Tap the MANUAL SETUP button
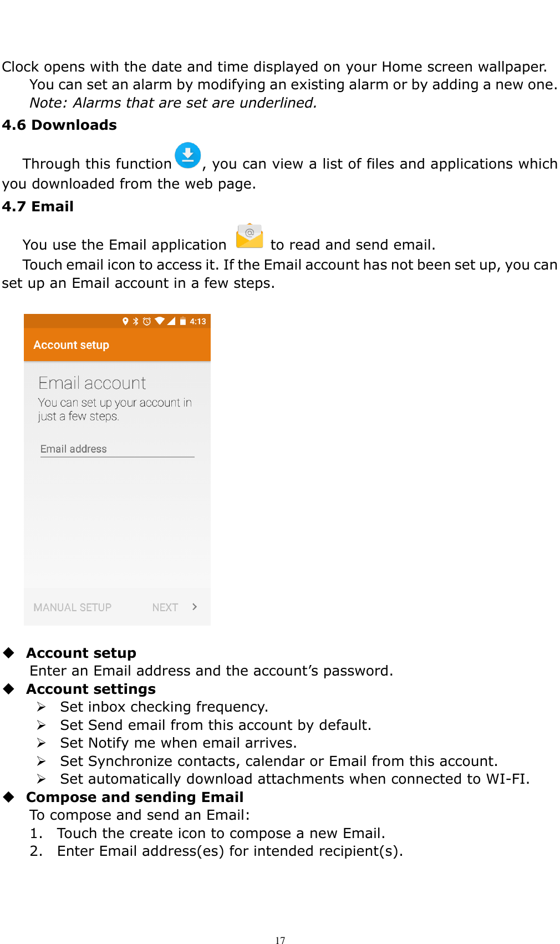The width and height of the screenshot is (560, 944). [73, 607]
